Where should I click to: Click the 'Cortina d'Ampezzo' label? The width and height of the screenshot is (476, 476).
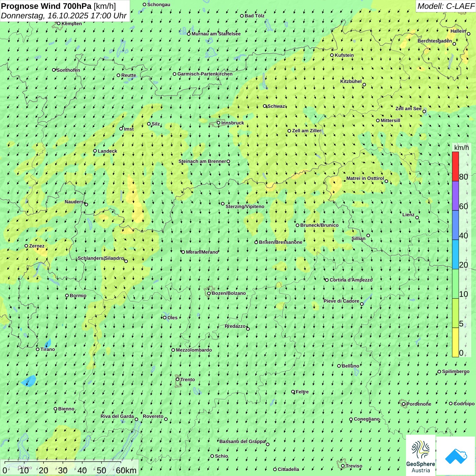click(x=351, y=280)
